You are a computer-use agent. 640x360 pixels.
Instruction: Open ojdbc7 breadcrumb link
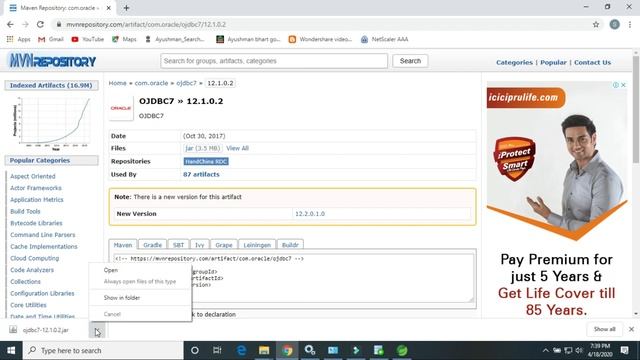(x=187, y=83)
